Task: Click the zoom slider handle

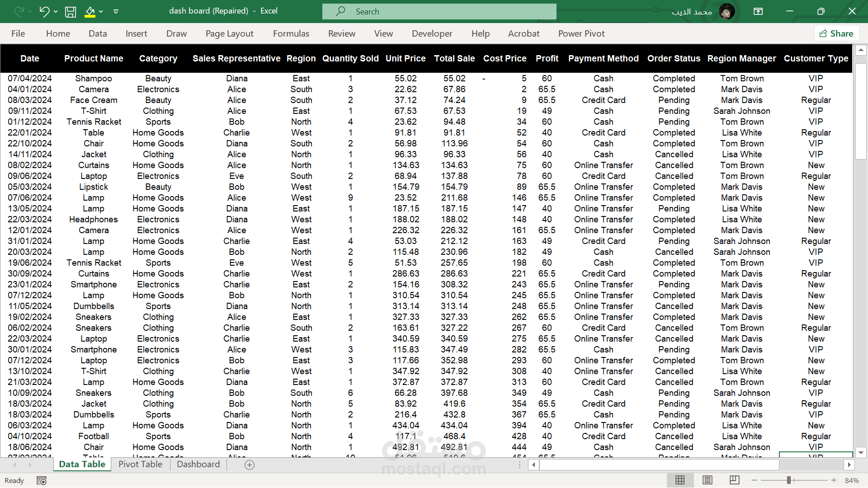Action: [x=788, y=480]
